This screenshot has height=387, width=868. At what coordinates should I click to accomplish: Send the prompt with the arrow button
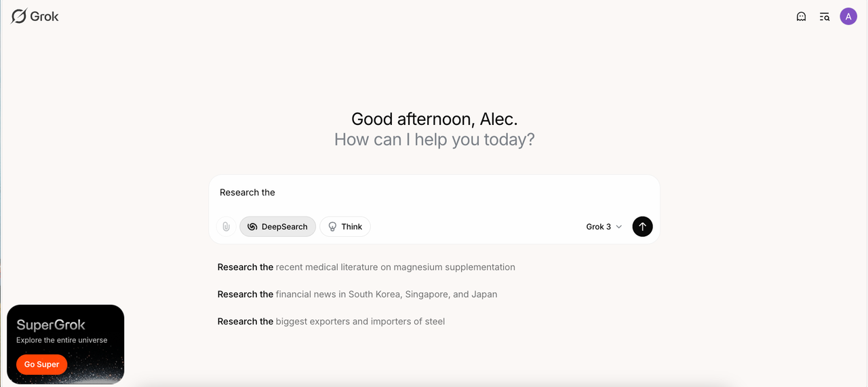tap(642, 227)
